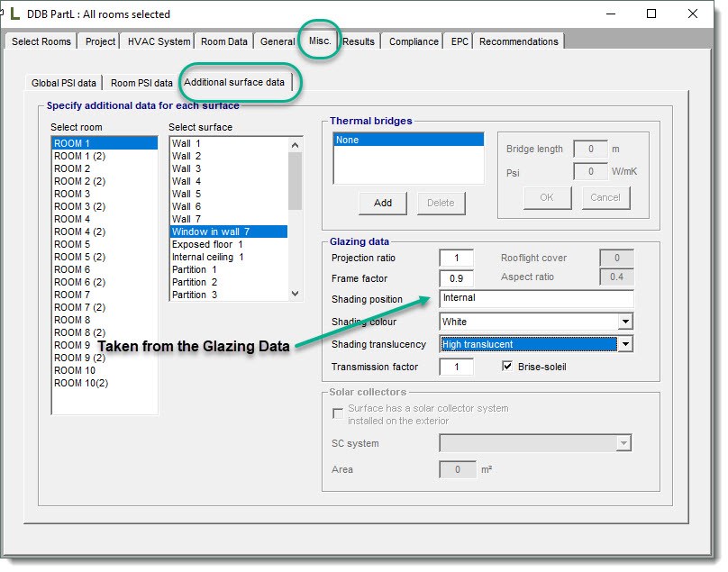Open the Compliance tab
The image size is (728, 572).
[414, 41]
